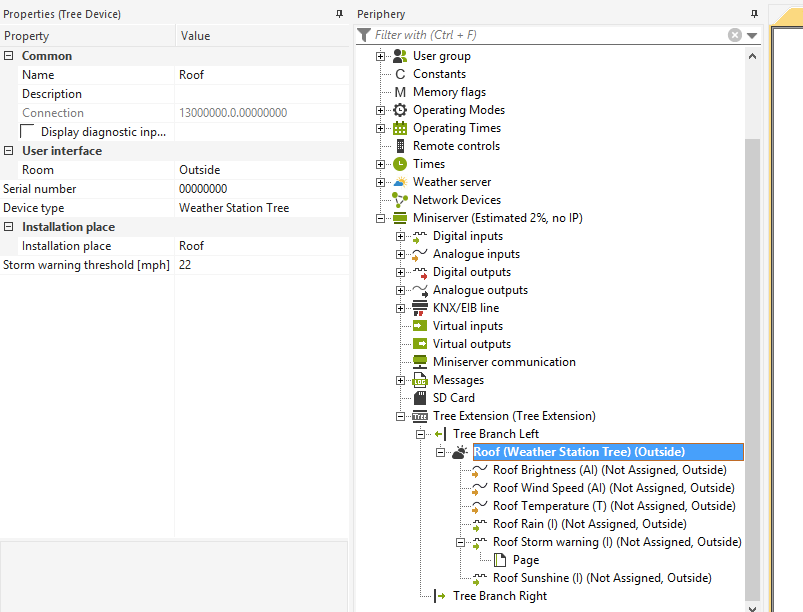Image resolution: width=803 pixels, height=612 pixels.
Task: Click the Serial number value 00000000
Action: click(x=262, y=189)
